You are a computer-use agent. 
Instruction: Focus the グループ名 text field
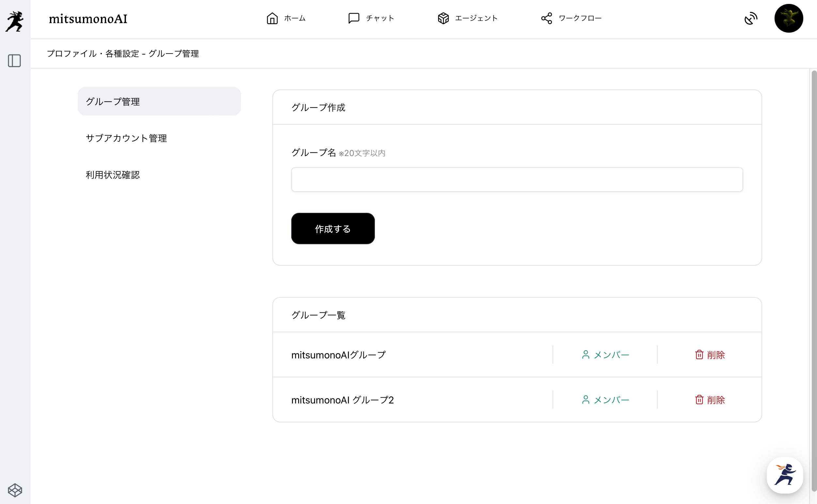coord(517,180)
